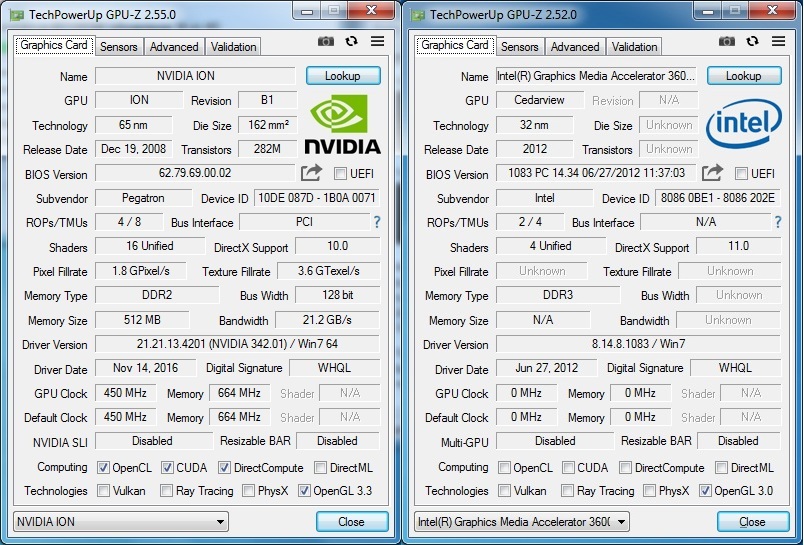This screenshot has height=545, width=804.
Task: Click Lookup button for NVIDIA ION
Action: point(343,76)
